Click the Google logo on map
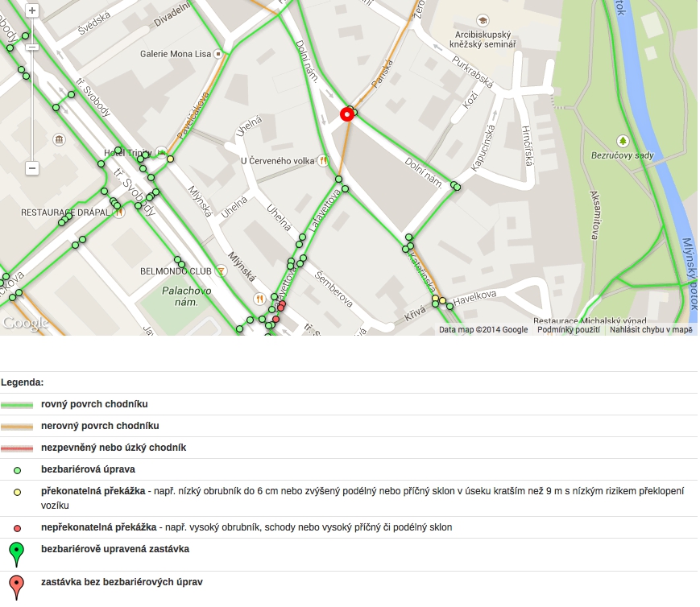This screenshot has height=607, width=700. pyautogui.click(x=24, y=324)
